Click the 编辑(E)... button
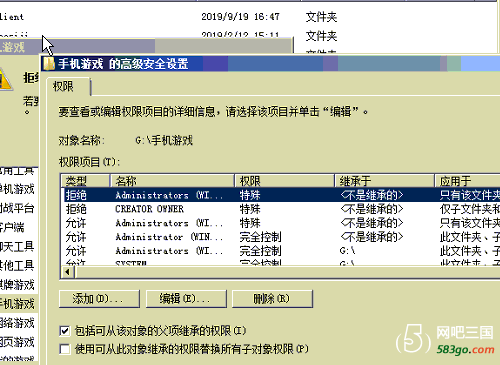The image size is (500, 365). 186,299
